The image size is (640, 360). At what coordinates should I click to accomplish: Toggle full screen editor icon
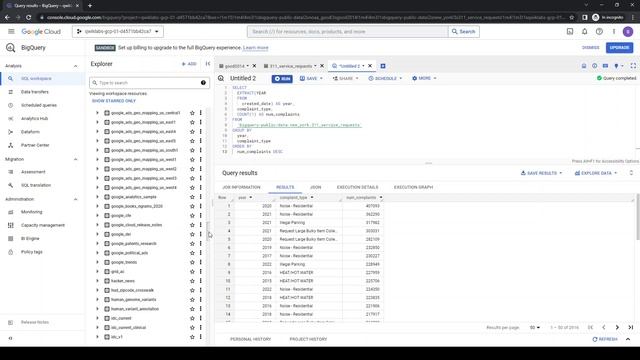[633, 66]
